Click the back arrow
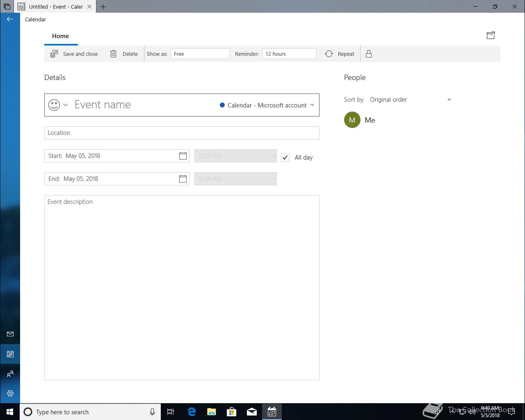 10,19
